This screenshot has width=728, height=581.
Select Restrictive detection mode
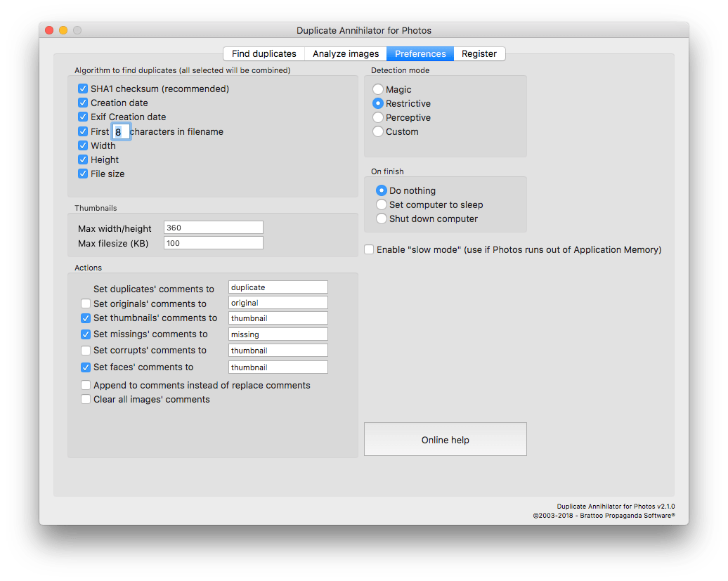(378, 103)
